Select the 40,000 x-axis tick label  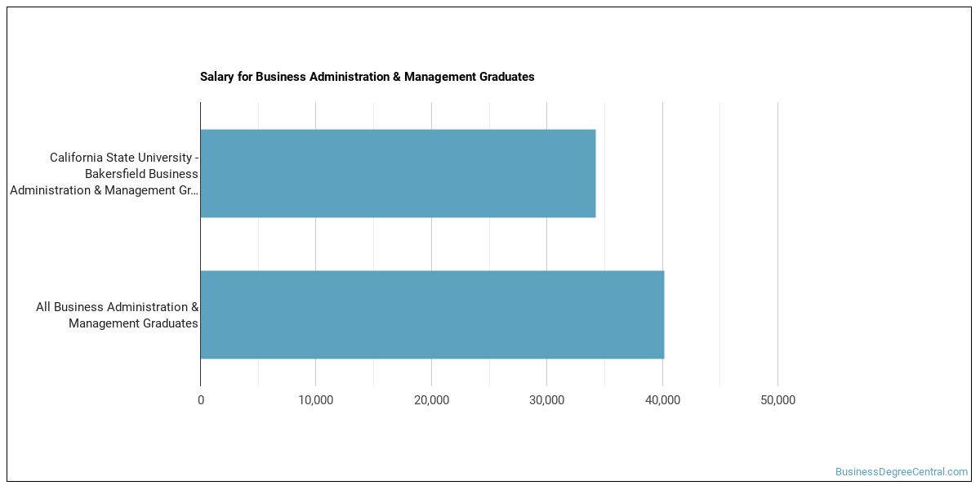point(662,400)
